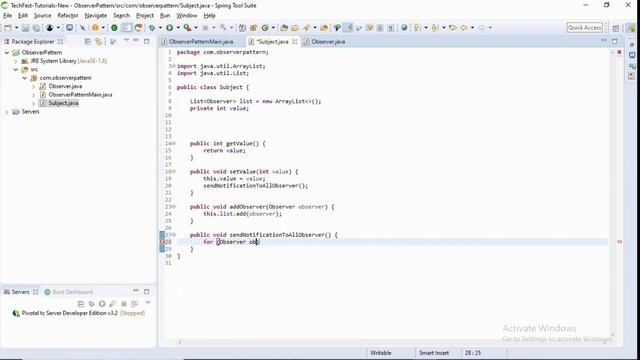Toggle Mark Occurrences highlighter icon
This screenshot has width=640, height=360.
[348, 28]
